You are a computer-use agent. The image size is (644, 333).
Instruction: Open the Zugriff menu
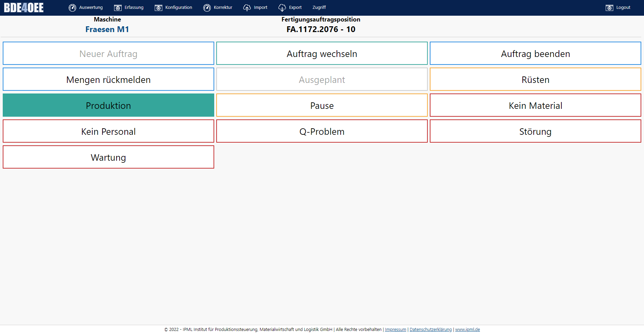point(319,8)
